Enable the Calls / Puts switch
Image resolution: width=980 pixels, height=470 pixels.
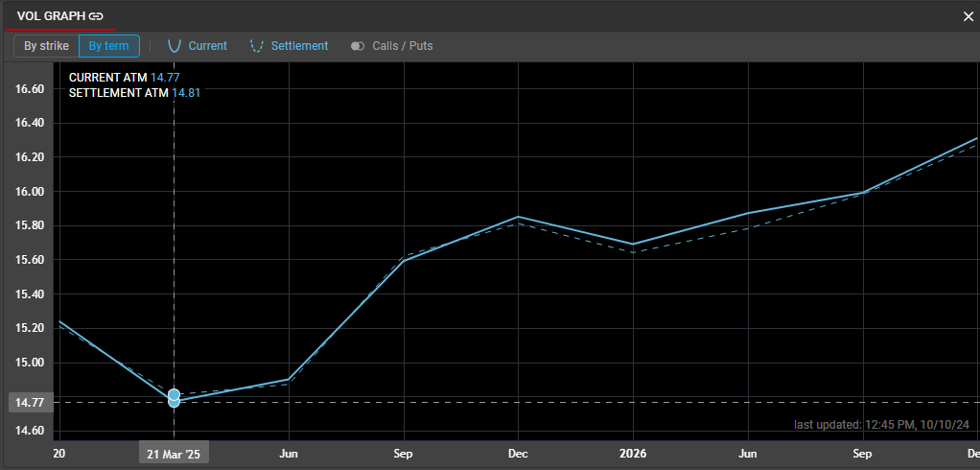(x=358, y=46)
